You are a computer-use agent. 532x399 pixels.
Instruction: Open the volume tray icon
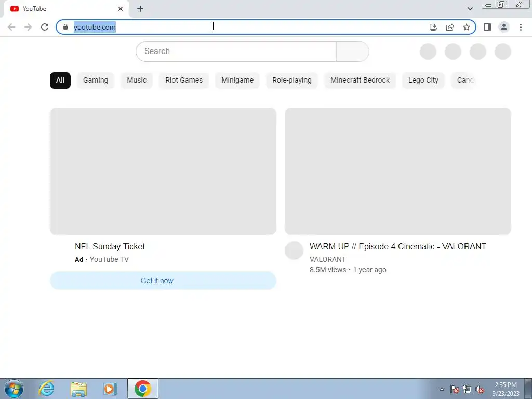(x=480, y=390)
